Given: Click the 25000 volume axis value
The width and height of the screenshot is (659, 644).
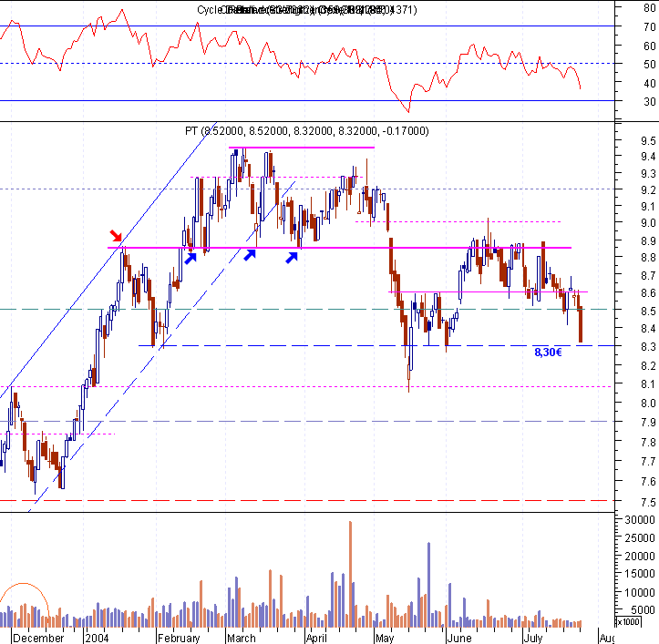Looking at the screenshot, I should [640, 538].
